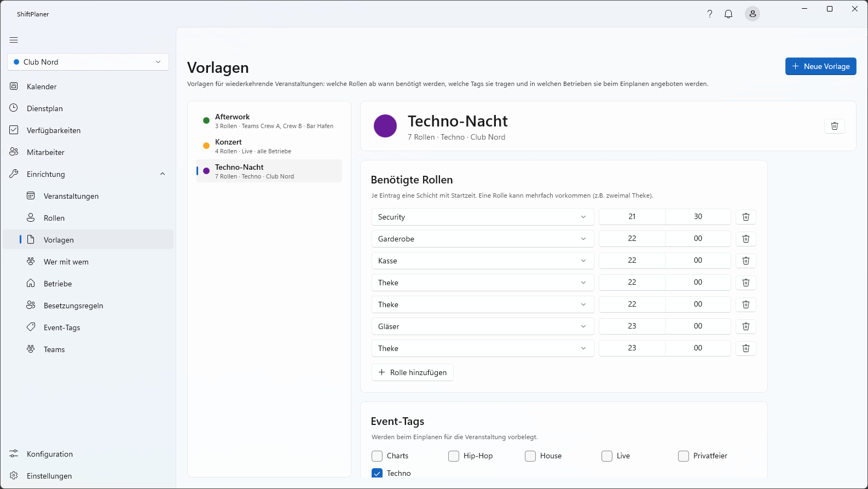Open Kalender from the sidebar
Viewport: 868px width, 489px height.
coord(88,87)
